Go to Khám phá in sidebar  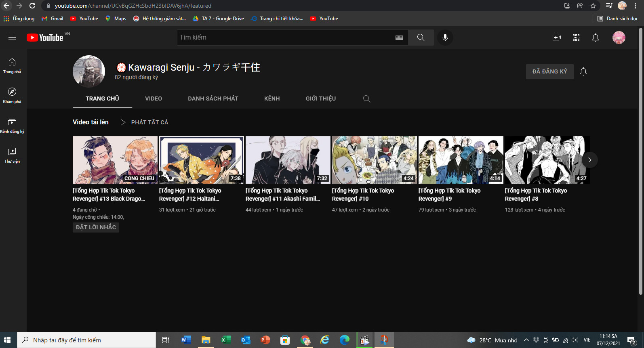[12, 95]
